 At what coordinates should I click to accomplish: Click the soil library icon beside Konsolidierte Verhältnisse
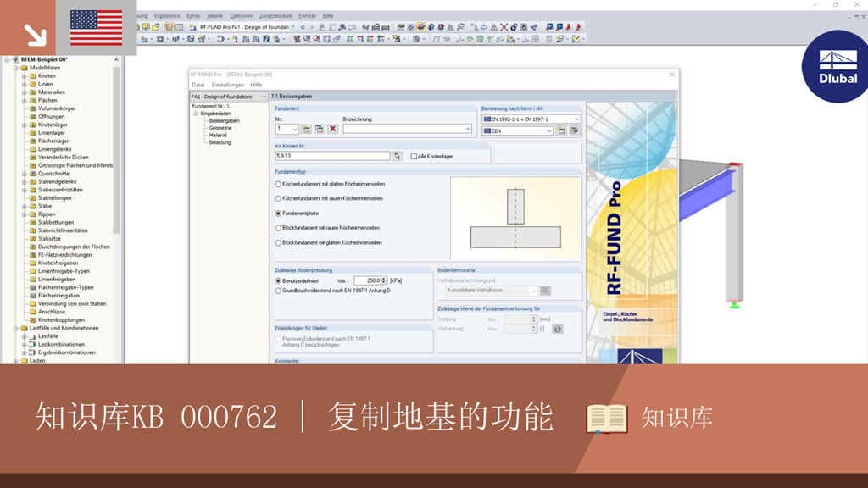[545, 291]
